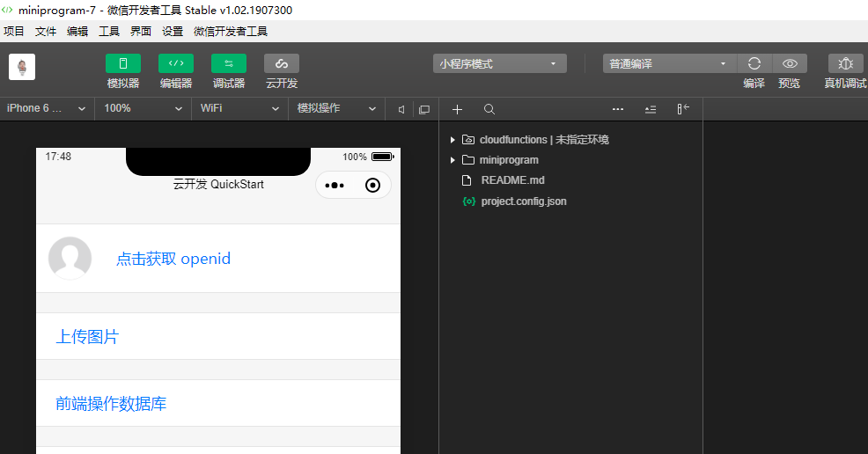Image resolution: width=868 pixels, height=454 pixels.
Task: Expand the cloudfunctions folder arrow
Action: tap(452, 140)
